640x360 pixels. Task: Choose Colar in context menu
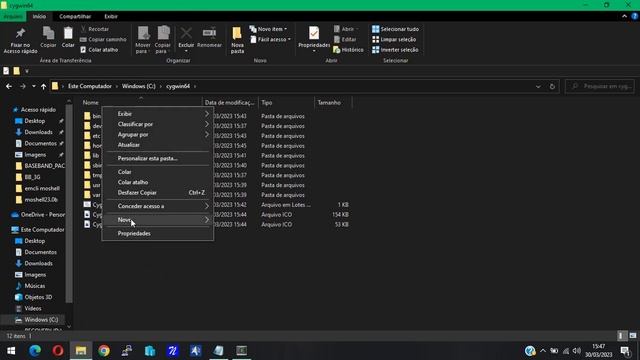(158, 172)
